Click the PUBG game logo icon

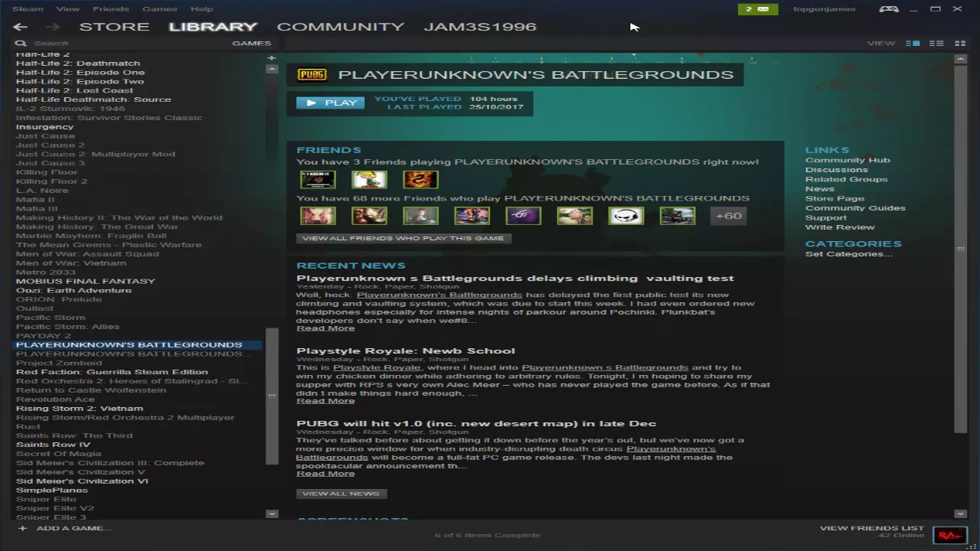click(x=312, y=74)
